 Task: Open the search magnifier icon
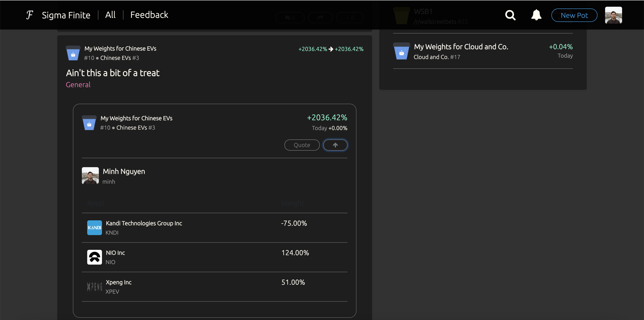(510, 15)
